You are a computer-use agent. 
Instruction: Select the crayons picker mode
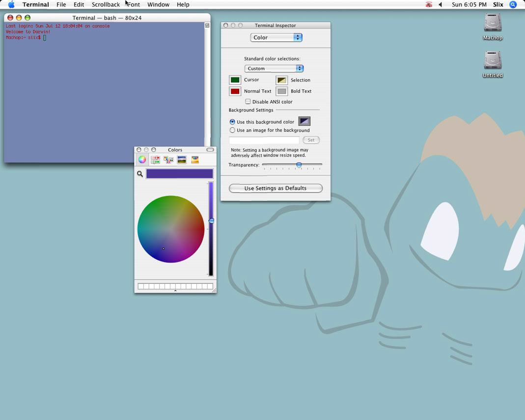tap(195, 160)
